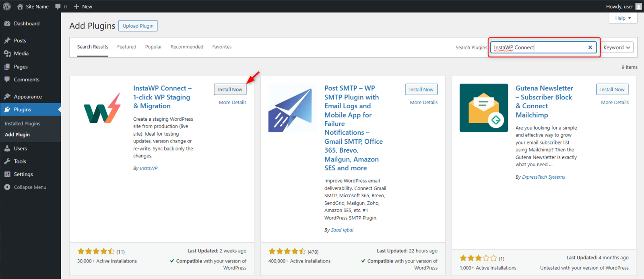Click the New plus icon in admin bar
This screenshot has width=644, height=279.
coord(76,6)
